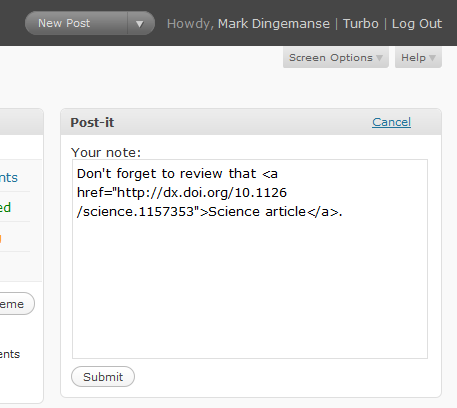Image resolution: width=457 pixels, height=408 pixels.
Task: Click the 'Your note:' label
Action: [106, 153]
